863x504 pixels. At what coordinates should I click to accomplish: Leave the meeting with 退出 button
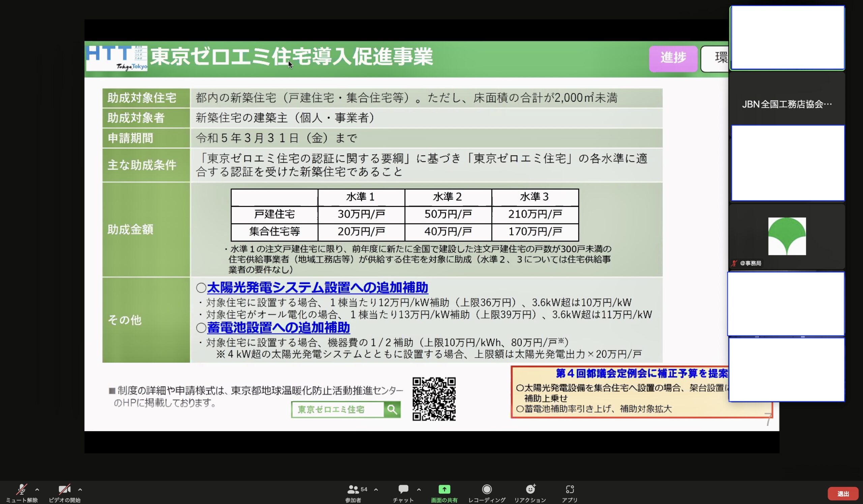(x=843, y=494)
